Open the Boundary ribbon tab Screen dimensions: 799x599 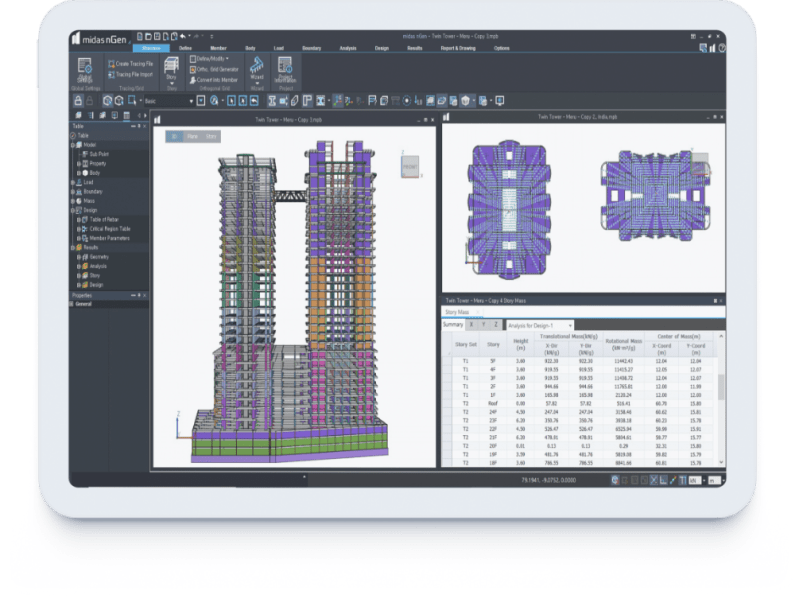312,48
